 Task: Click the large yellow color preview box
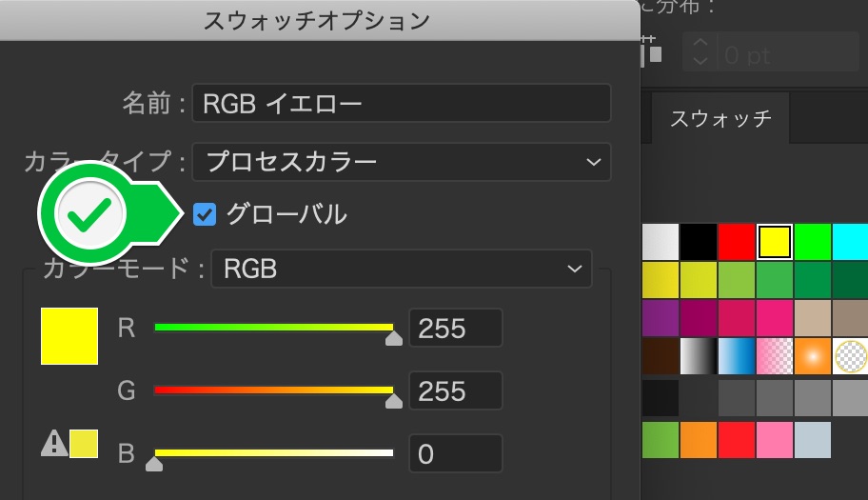(x=69, y=336)
